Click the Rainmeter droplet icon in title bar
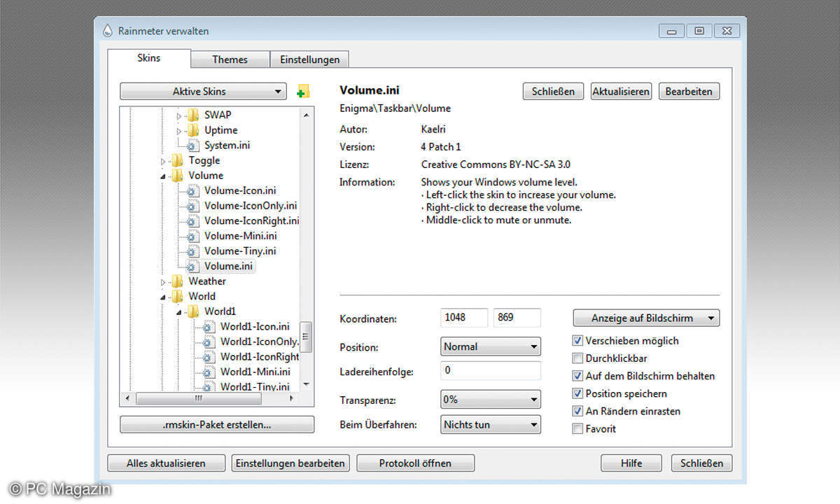The image size is (840, 504). 107,31
